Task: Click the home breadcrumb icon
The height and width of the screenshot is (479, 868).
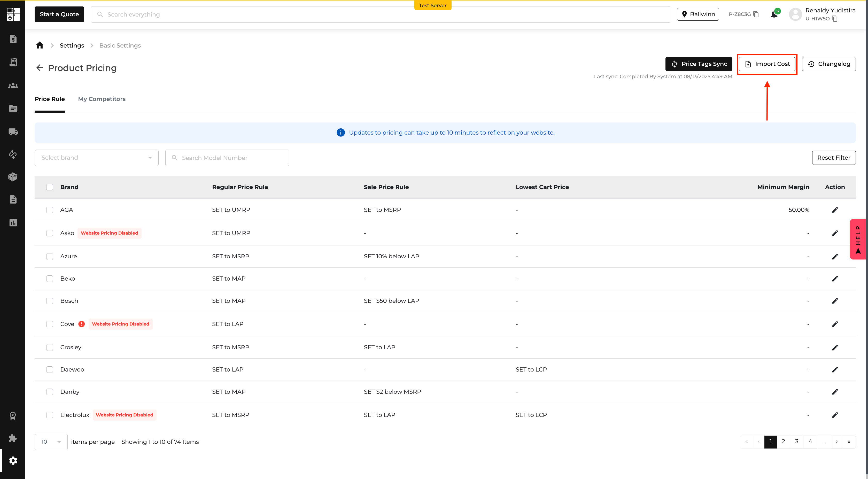Action: pos(40,45)
